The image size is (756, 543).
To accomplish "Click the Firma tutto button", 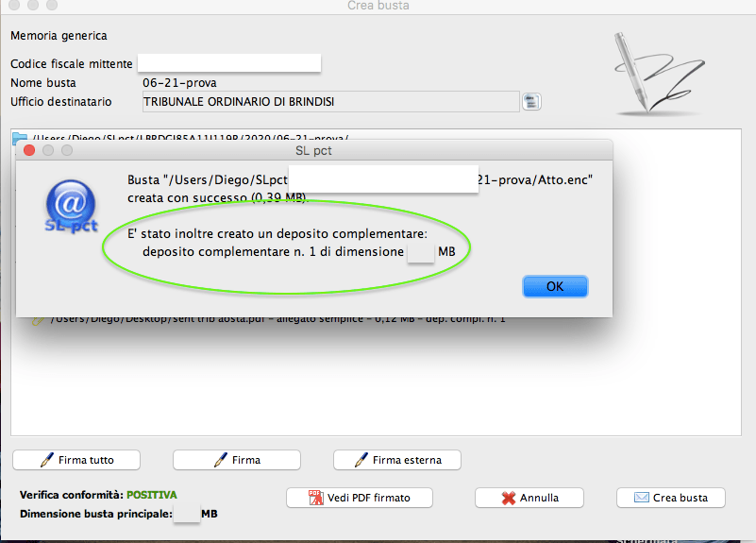I will tap(76, 460).
